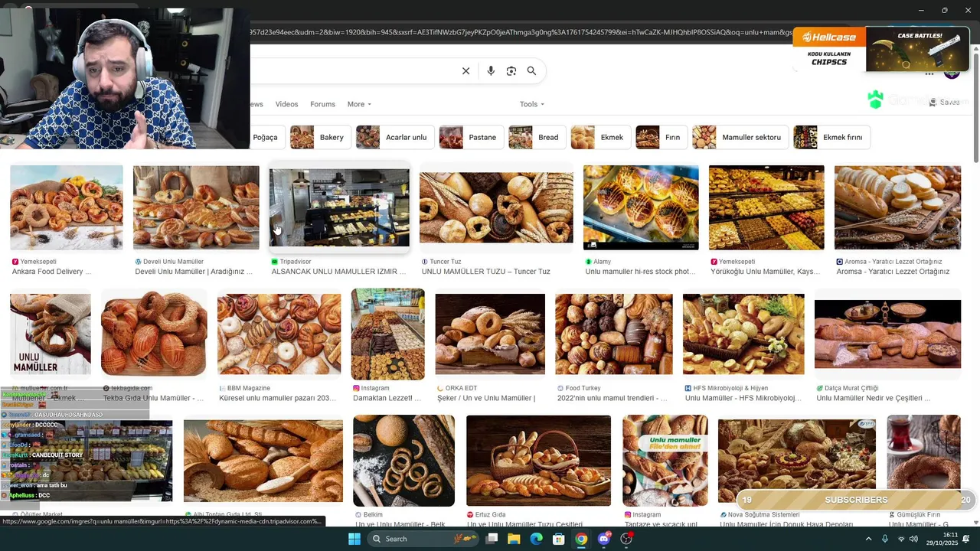Open the BBM Magazine pastry image
The image size is (980, 551).
(279, 334)
